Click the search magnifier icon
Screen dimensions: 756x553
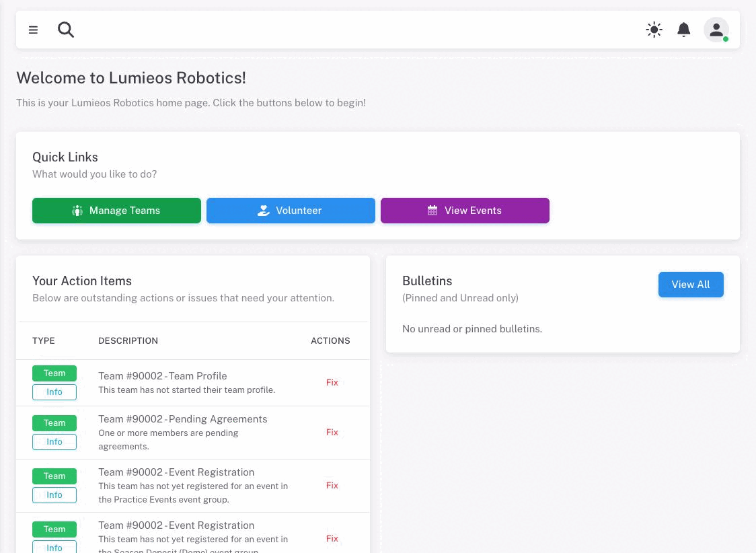point(65,30)
